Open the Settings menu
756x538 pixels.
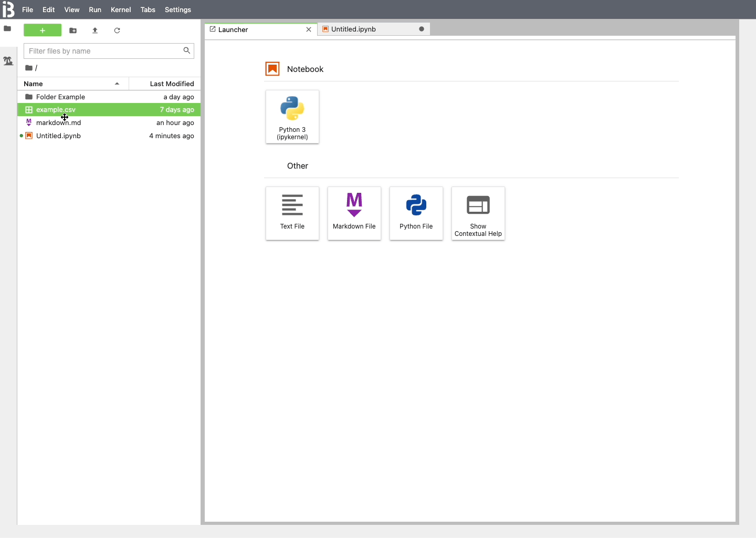point(178,9)
